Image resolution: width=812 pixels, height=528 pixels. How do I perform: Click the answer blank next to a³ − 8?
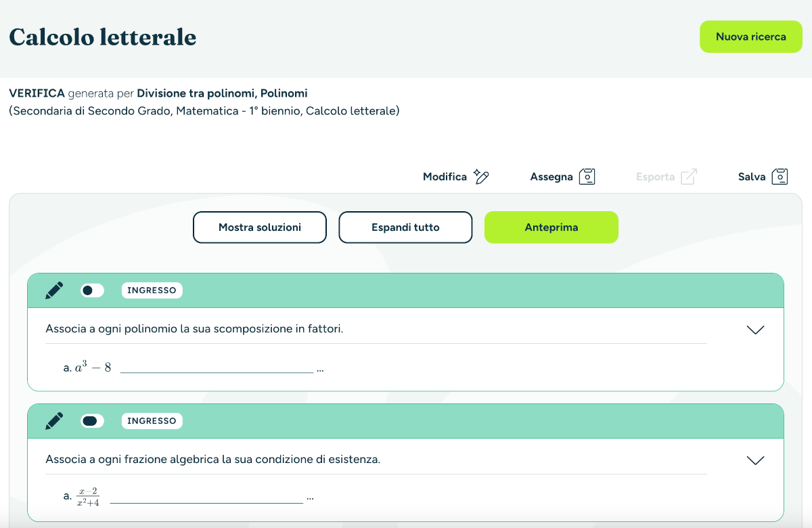tap(217, 368)
